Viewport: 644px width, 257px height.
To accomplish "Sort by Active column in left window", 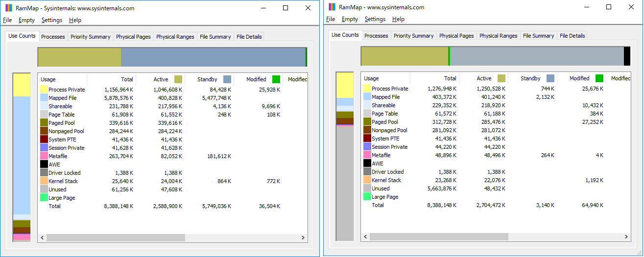I will pyautogui.click(x=160, y=79).
